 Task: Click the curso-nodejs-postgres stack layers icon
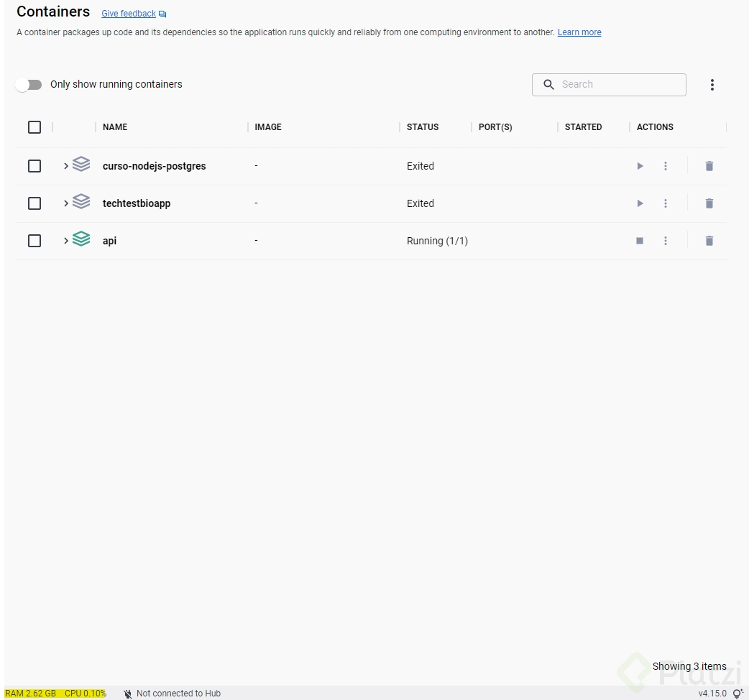click(x=81, y=164)
